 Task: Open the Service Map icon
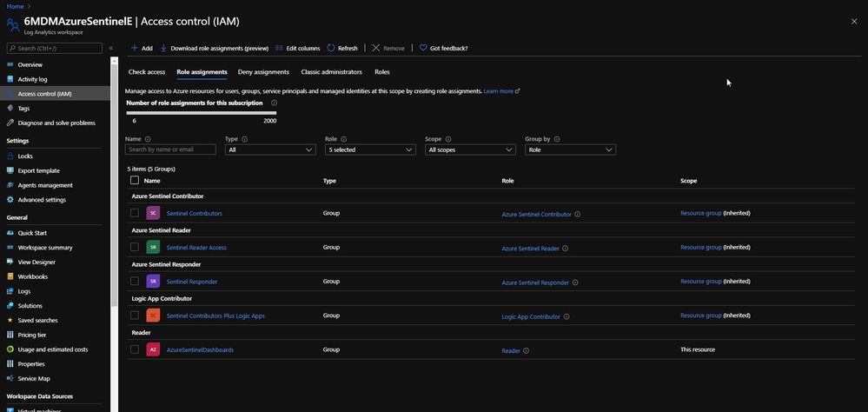coord(10,379)
